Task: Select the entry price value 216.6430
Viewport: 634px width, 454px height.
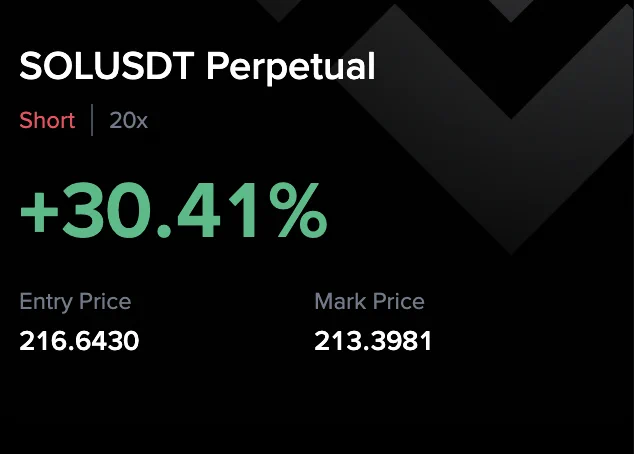Action: 79,341
